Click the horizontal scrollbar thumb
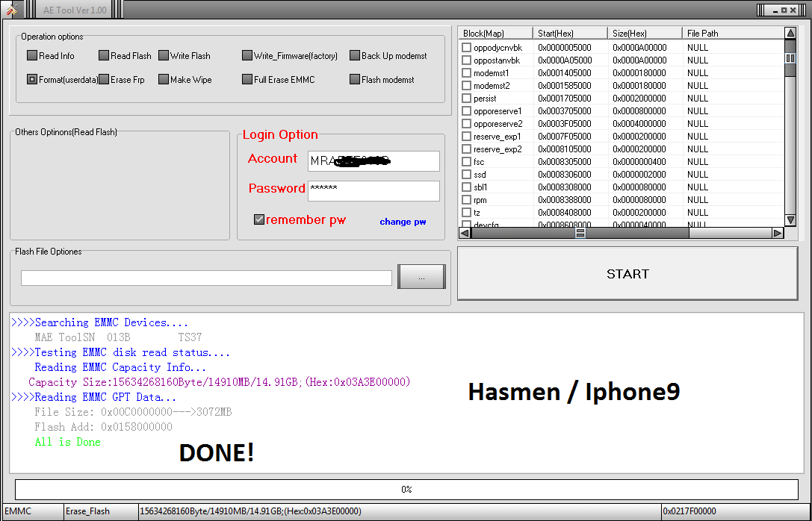 [x=580, y=234]
